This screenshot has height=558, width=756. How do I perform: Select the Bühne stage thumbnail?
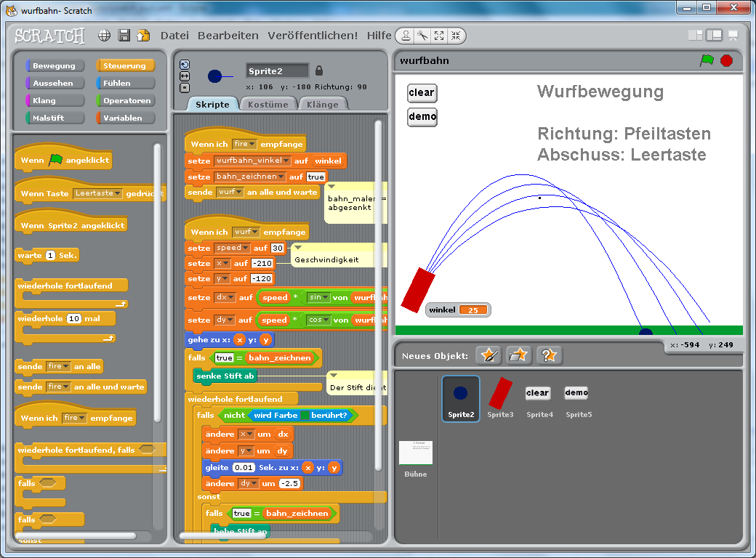pyautogui.click(x=416, y=458)
